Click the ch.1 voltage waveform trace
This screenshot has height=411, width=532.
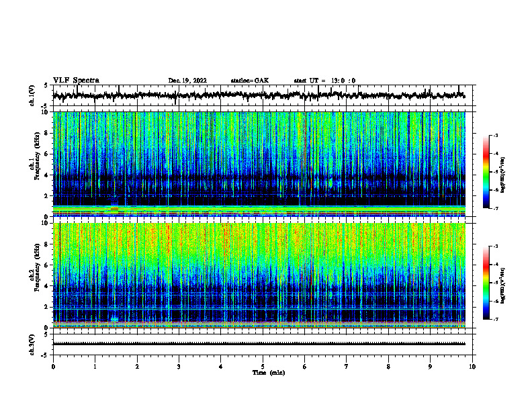pyautogui.click(x=259, y=95)
